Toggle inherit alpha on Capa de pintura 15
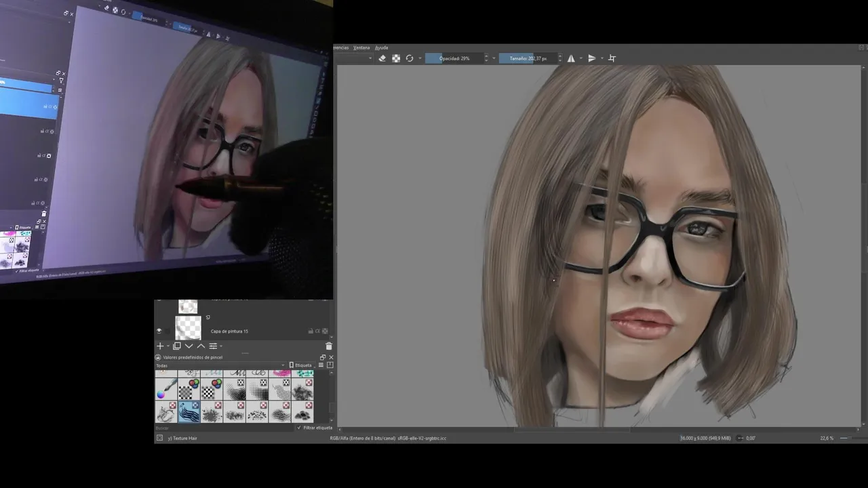Screen dimensions: 868x488 point(317,331)
